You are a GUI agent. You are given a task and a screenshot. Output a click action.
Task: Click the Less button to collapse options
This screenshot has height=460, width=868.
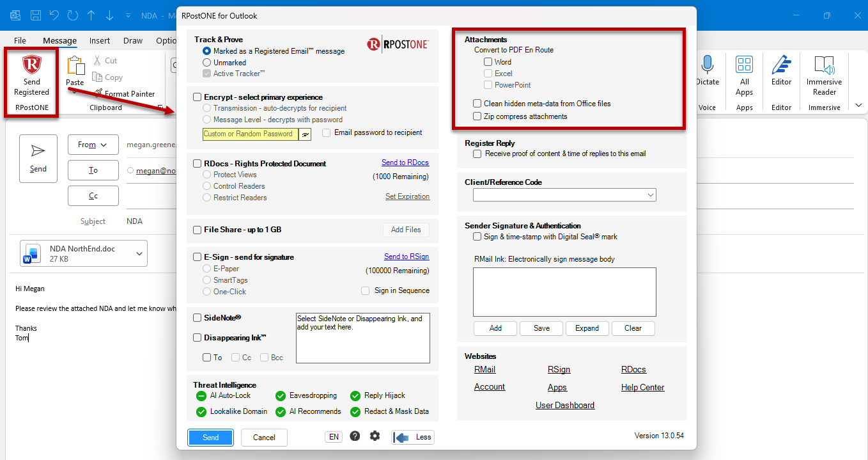[413, 437]
